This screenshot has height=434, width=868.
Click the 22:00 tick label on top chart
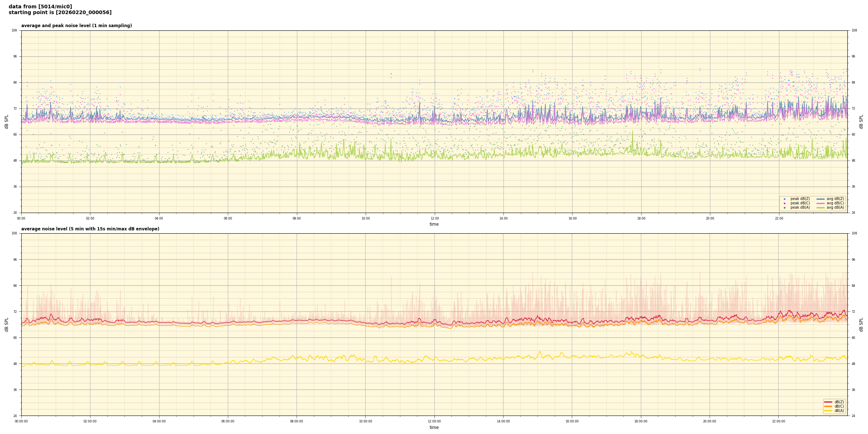click(x=779, y=218)
